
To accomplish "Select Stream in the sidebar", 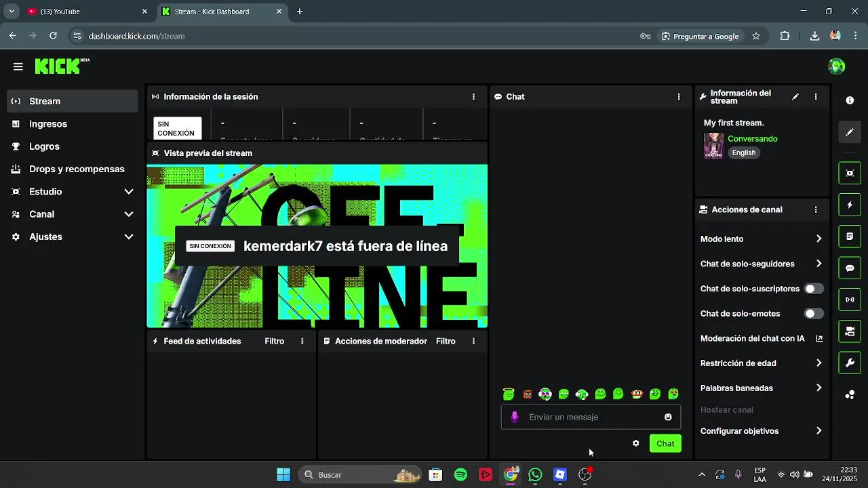I will 73,101.
